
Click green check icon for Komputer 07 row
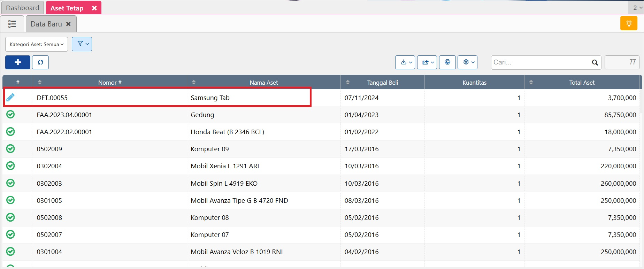click(10, 234)
